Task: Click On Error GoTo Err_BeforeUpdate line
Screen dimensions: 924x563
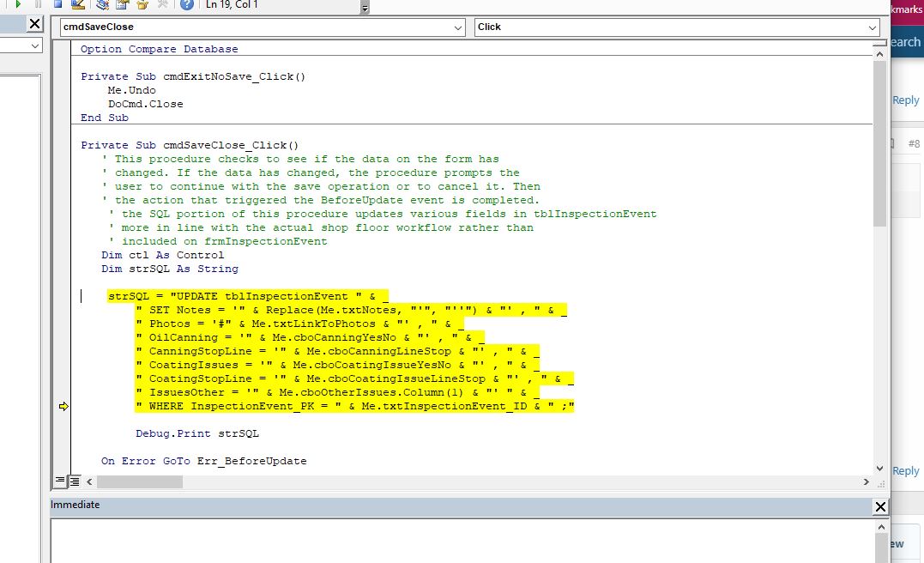Action: pyautogui.click(x=204, y=461)
